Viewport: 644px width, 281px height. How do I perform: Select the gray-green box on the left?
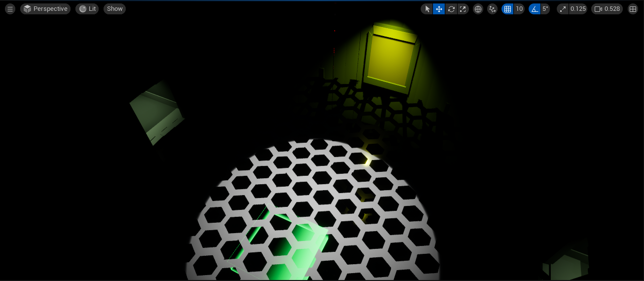pos(156,113)
